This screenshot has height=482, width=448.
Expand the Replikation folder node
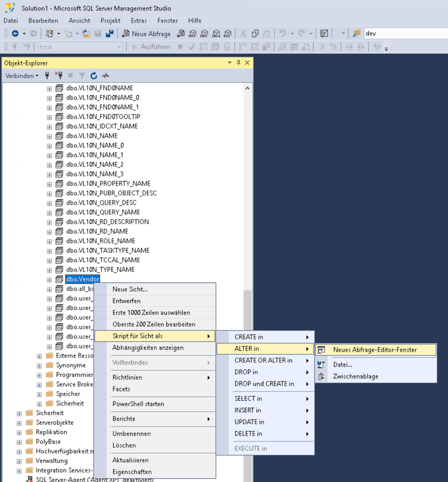click(19, 432)
